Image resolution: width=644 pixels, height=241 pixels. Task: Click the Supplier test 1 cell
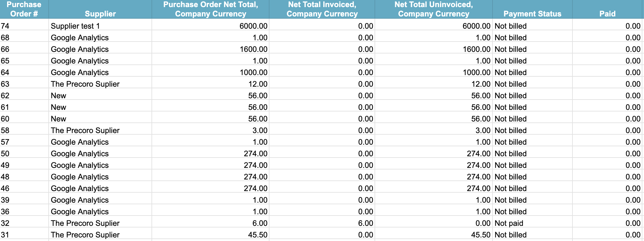(x=100, y=26)
